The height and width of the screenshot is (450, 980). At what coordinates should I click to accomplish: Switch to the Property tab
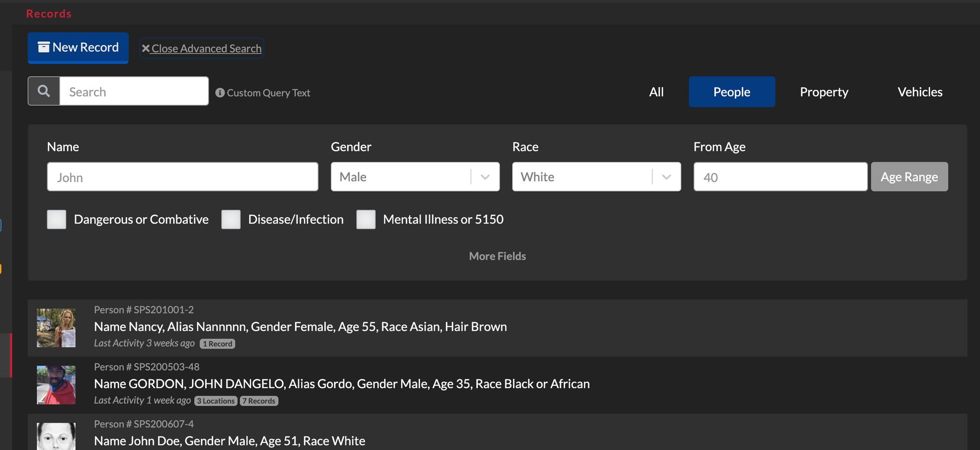(x=824, y=92)
